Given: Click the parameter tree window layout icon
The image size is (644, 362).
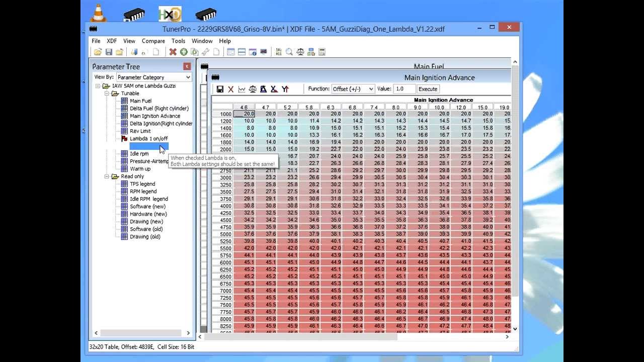Looking at the screenshot, I should tap(231, 52).
